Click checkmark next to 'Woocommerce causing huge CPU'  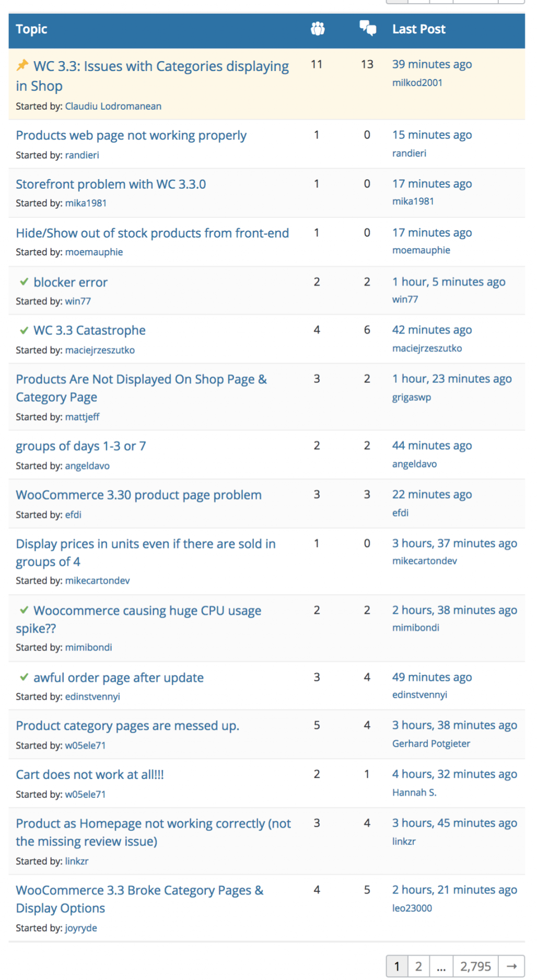point(24,610)
